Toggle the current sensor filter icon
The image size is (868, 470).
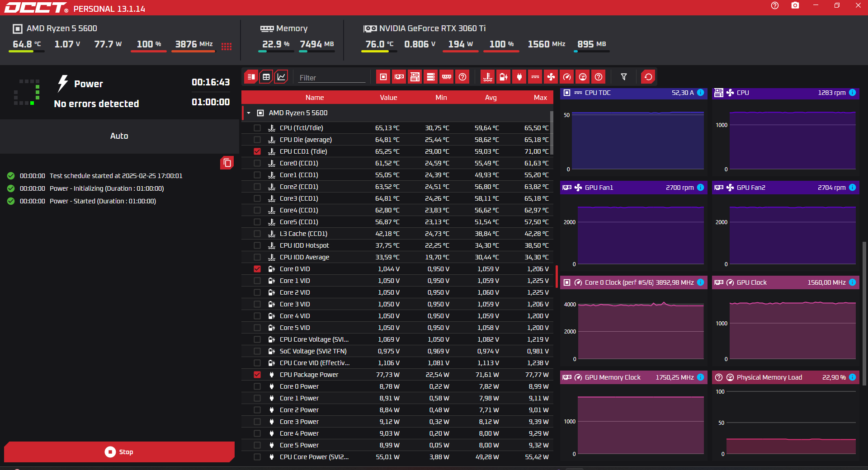(535, 77)
